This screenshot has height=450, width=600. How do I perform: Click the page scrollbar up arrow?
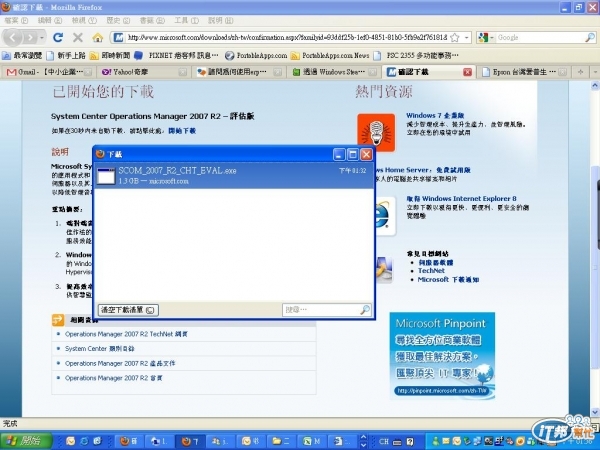(x=595, y=85)
